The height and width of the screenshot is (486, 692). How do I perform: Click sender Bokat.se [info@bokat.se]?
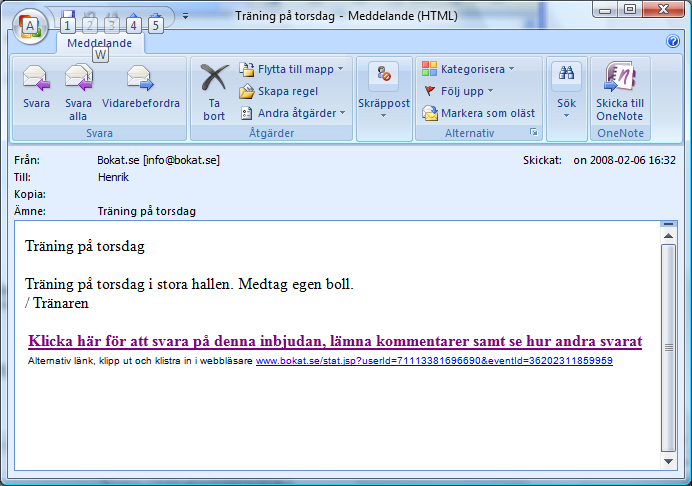coord(158,160)
